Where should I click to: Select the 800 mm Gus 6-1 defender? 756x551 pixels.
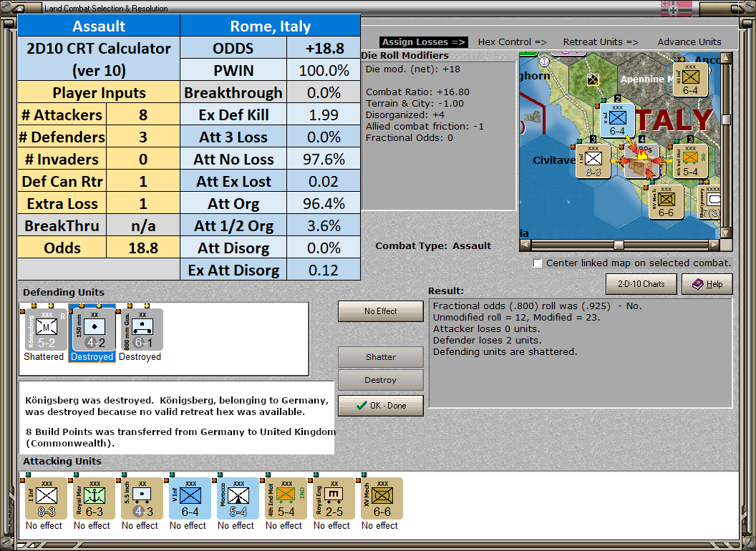click(142, 330)
